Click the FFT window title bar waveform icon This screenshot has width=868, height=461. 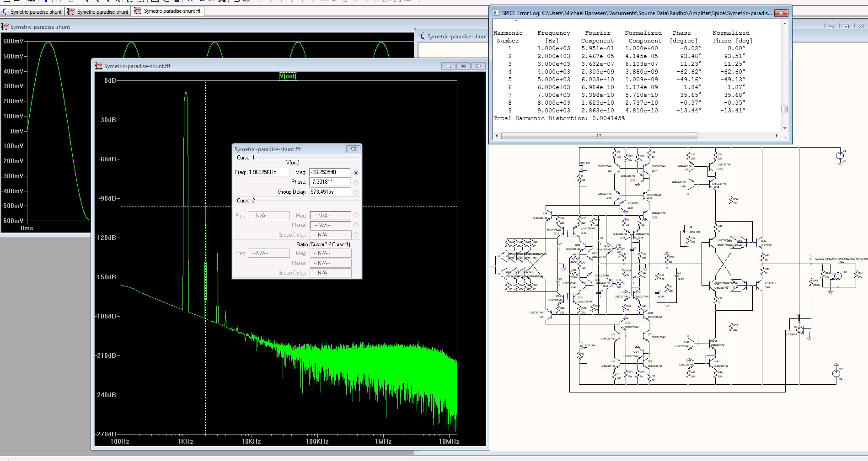[x=99, y=66]
